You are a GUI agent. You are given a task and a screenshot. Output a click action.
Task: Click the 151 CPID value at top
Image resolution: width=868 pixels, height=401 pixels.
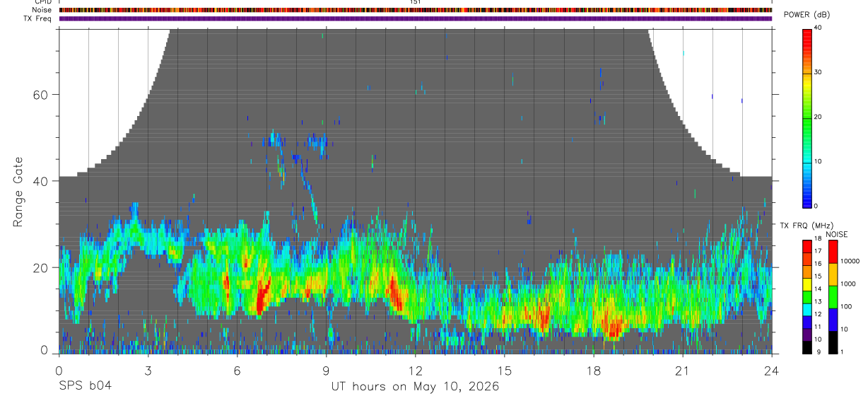(416, 2)
